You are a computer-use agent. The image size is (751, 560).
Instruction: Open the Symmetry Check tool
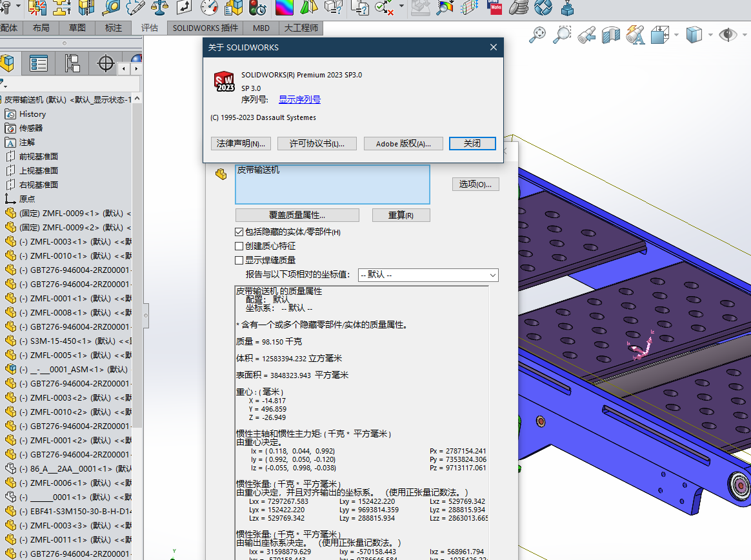[x=309, y=7]
